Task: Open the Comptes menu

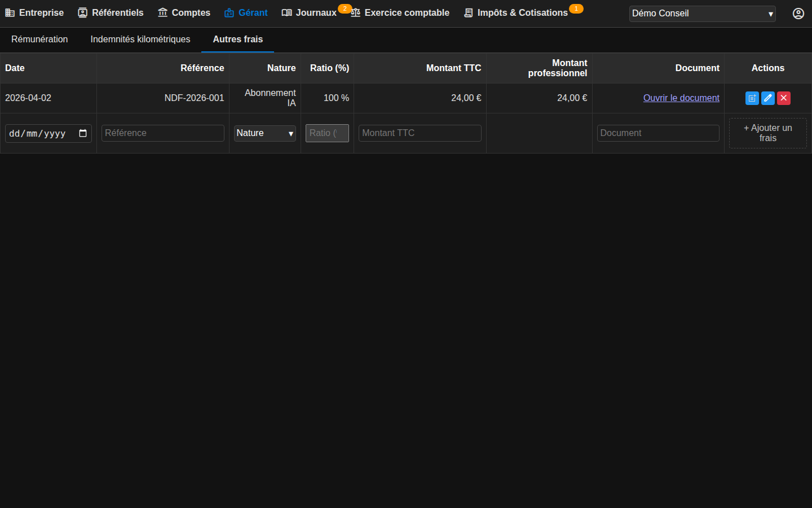Action: pyautogui.click(x=184, y=12)
